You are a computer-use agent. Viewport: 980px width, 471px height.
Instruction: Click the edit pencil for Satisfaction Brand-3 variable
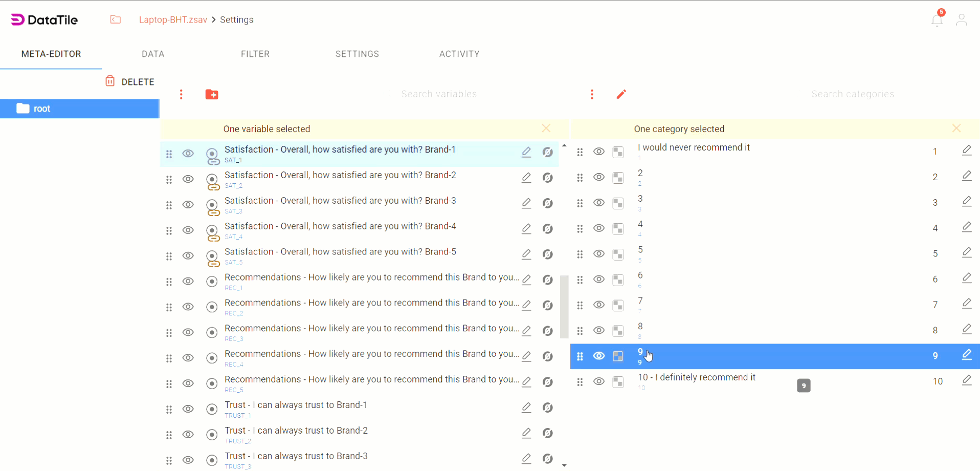pos(526,203)
